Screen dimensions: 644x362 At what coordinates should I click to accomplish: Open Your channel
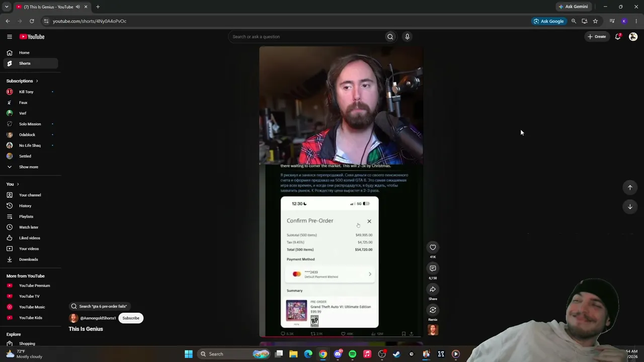point(30,195)
